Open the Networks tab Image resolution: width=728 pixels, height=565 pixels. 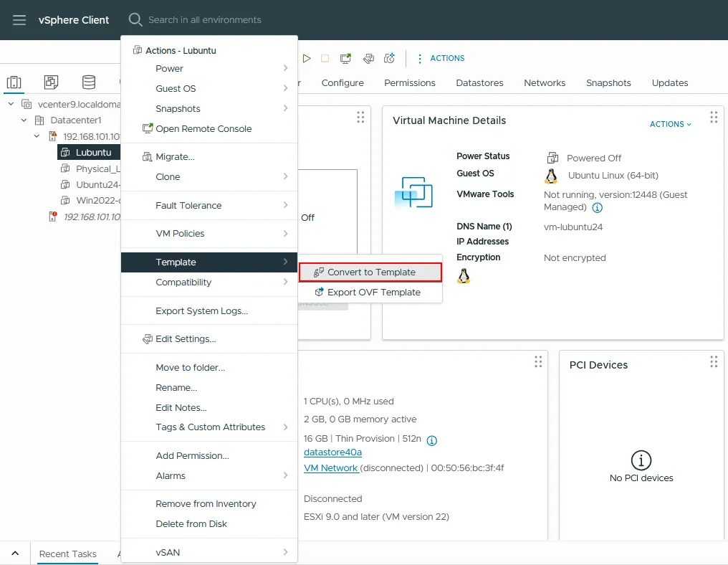(545, 82)
